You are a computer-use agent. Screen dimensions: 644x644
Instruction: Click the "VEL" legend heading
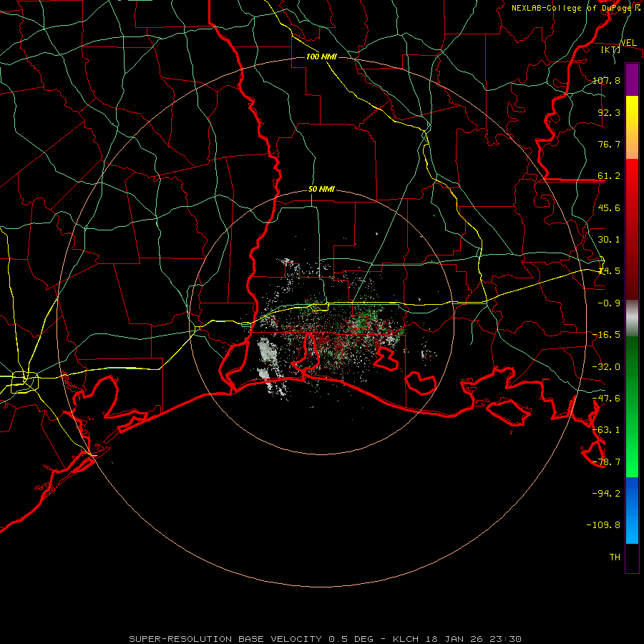(x=628, y=43)
